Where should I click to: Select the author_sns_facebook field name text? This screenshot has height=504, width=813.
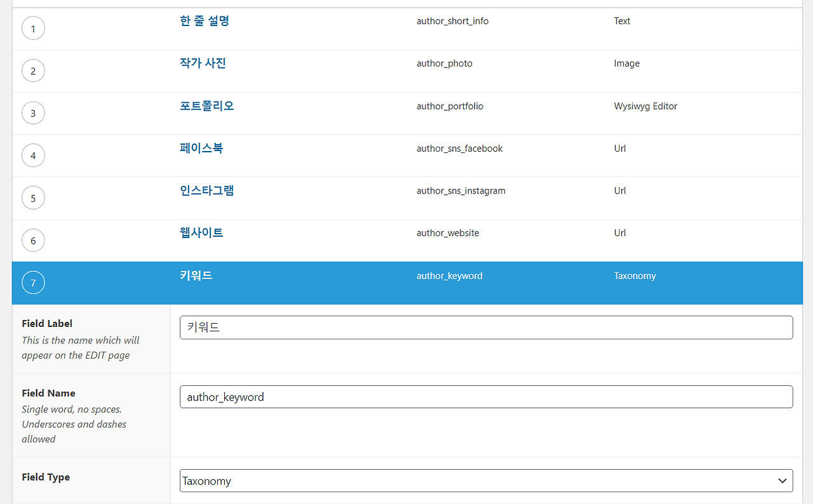pos(460,149)
